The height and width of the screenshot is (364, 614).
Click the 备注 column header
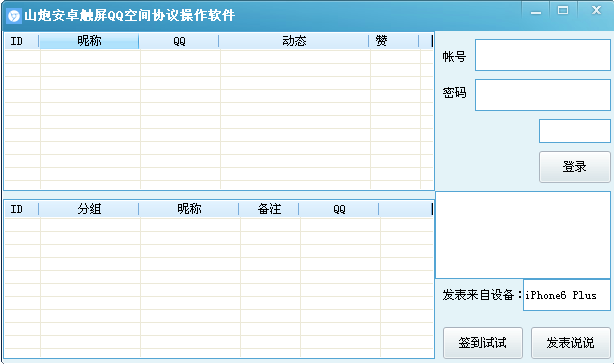[269, 209]
